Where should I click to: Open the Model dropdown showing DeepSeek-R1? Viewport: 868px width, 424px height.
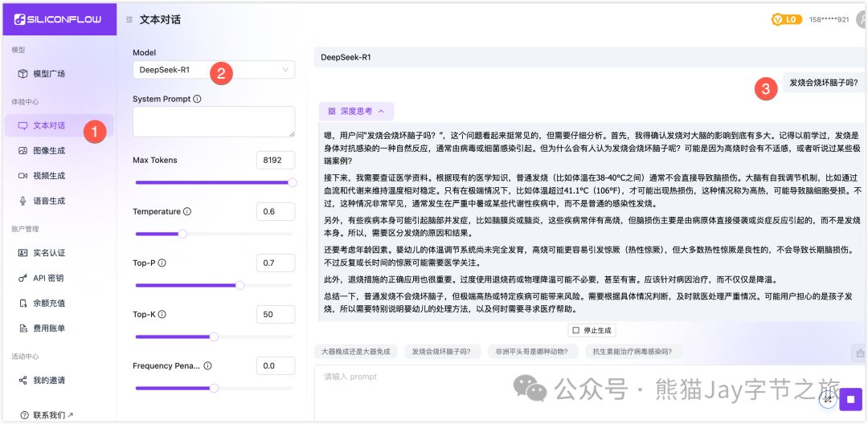click(x=214, y=70)
